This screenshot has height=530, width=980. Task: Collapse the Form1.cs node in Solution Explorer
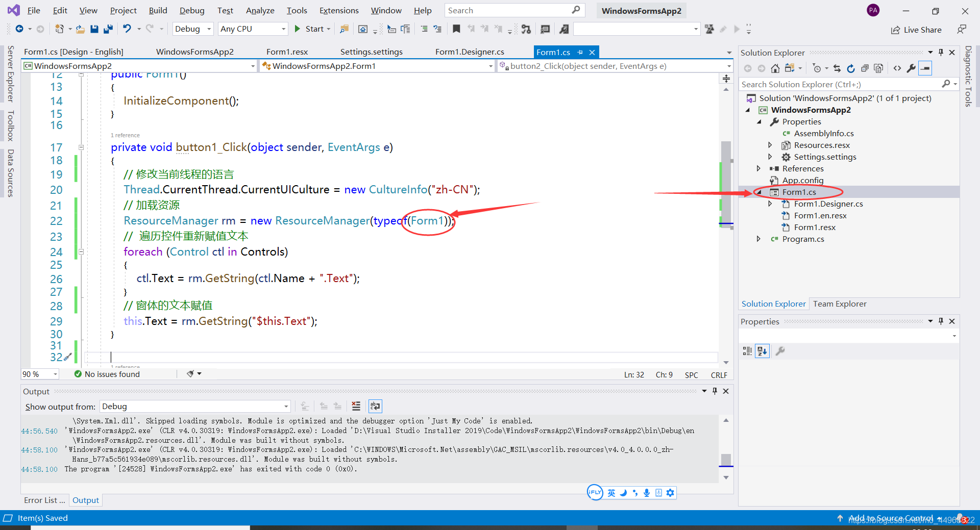click(759, 192)
